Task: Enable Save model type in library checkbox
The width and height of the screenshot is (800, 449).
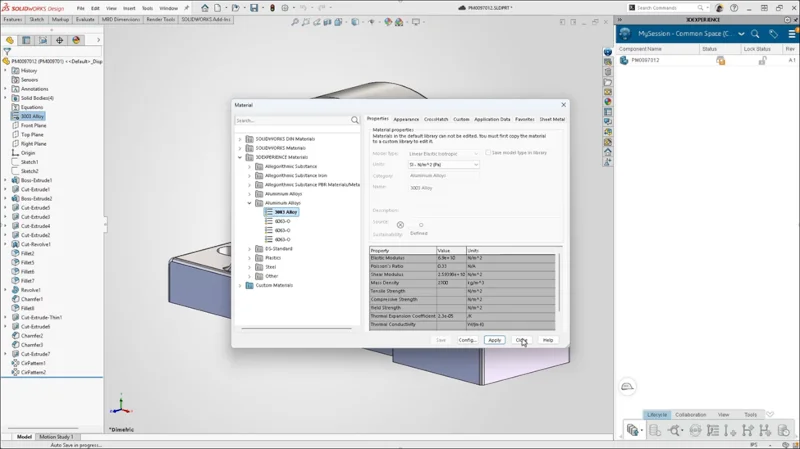Action: (488, 153)
